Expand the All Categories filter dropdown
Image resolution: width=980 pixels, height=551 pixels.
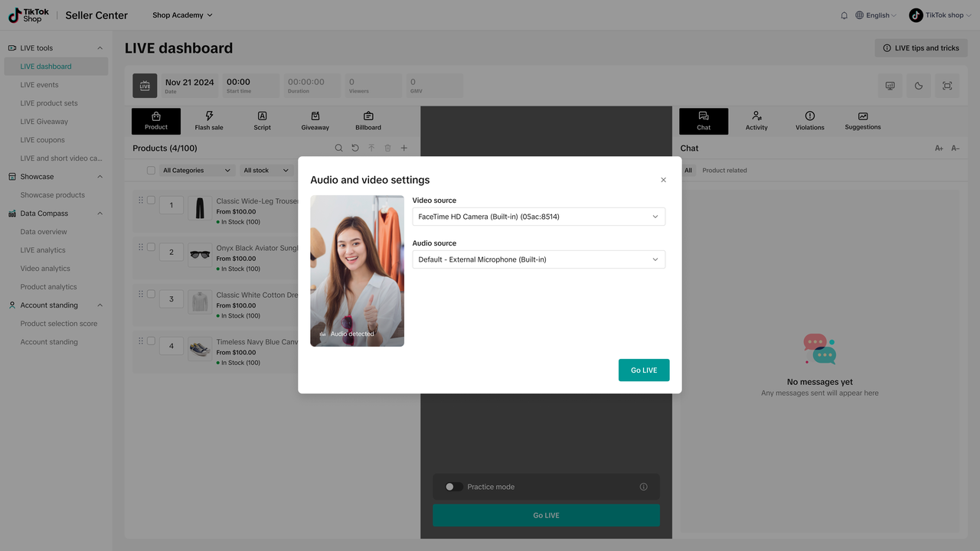(x=196, y=171)
